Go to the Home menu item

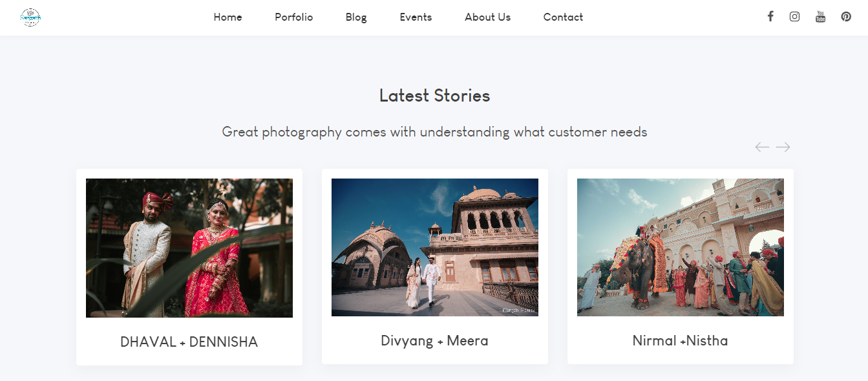click(x=228, y=17)
